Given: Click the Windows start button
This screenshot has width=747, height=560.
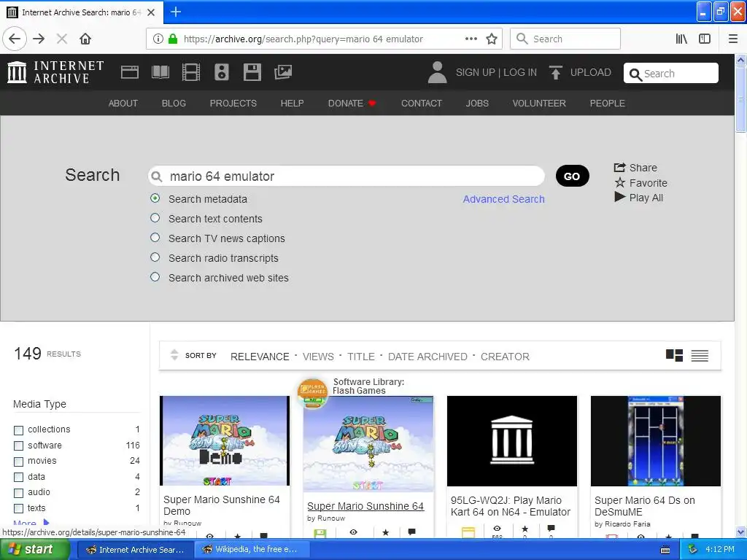Looking at the screenshot, I should click(x=34, y=550).
